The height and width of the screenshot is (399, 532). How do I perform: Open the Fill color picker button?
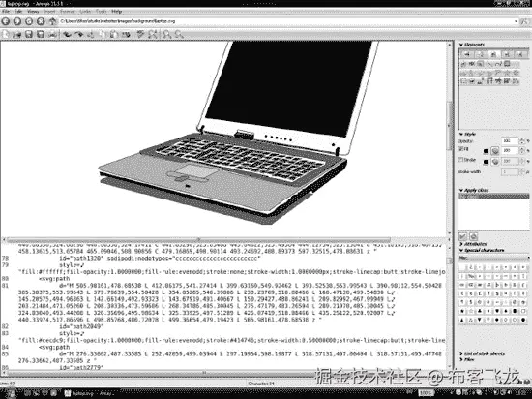point(495,150)
